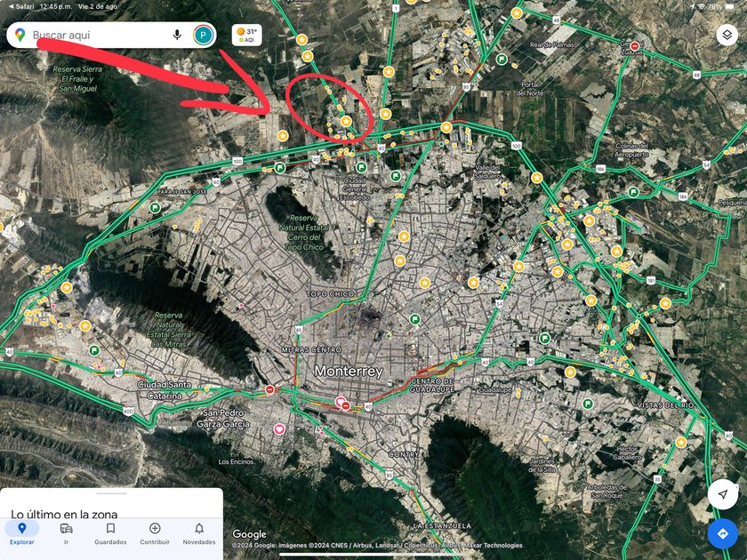The width and height of the screenshot is (747, 560).
Task: Tap green flag marker near Real de Palmas
Action: 502,59
